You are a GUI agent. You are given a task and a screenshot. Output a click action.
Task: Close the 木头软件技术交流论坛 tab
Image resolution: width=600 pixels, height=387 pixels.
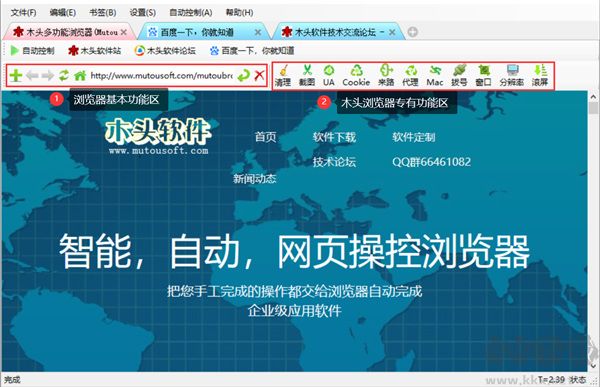[392, 33]
